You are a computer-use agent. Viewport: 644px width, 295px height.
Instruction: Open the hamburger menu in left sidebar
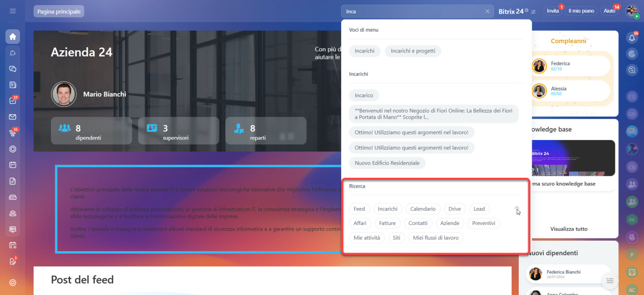(x=13, y=11)
